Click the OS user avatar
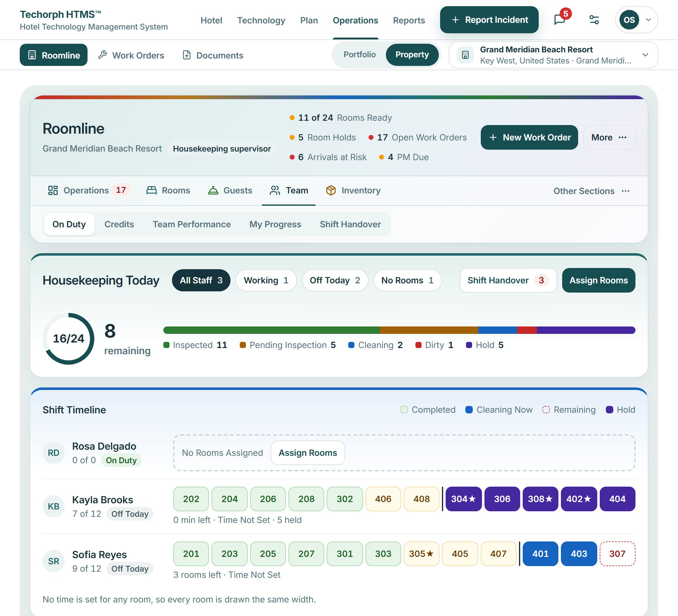The image size is (678, 616). tap(629, 20)
